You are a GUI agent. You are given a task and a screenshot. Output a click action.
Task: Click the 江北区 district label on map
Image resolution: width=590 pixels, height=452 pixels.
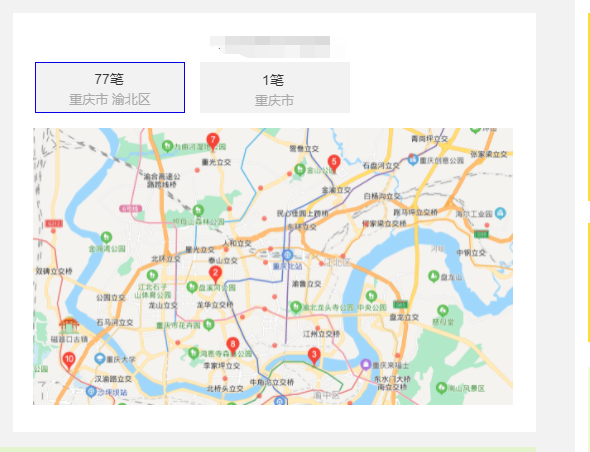click(x=337, y=262)
